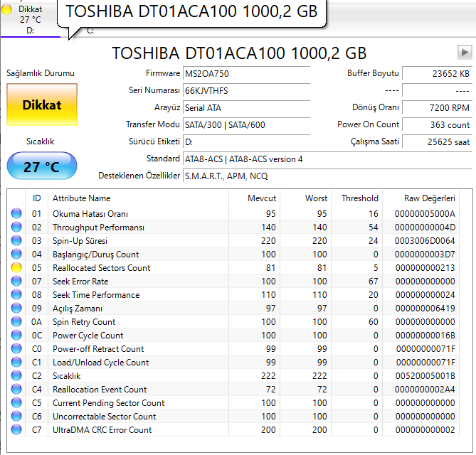Click the yellow Dikkat health status button
This screenshot has height=455, width=476.
click(42, 105)
